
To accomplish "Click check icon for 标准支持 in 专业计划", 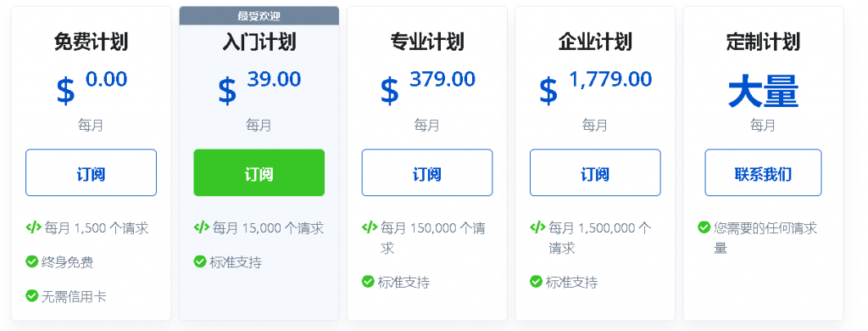I will (x=368, y=282).
